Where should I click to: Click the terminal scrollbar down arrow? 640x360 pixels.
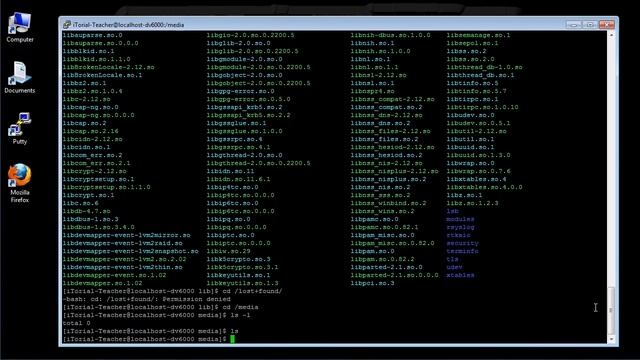611,339
